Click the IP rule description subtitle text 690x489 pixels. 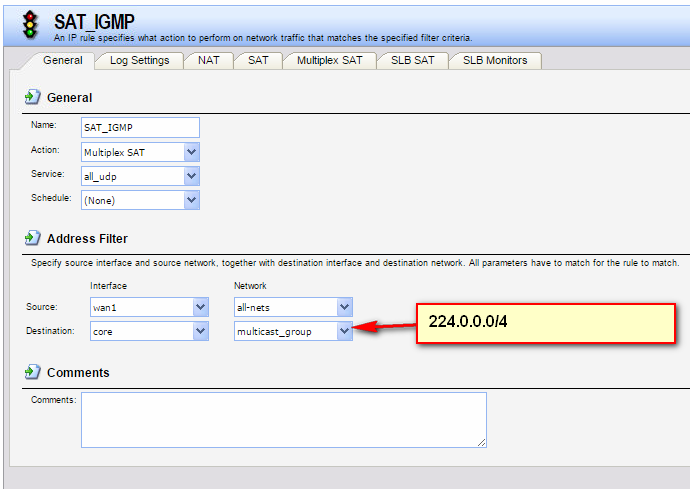[x=263, y=38]
